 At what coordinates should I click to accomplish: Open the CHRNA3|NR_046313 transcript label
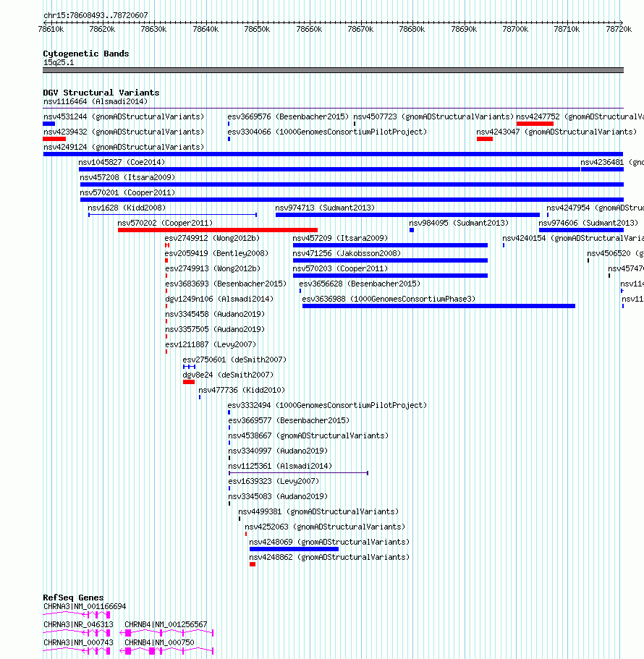coord(78,624)
